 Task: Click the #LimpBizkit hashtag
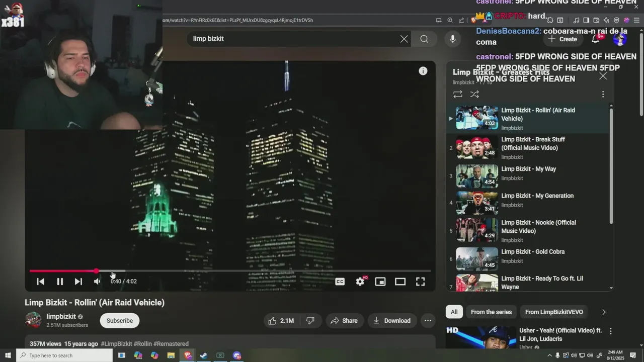[116, 344]
